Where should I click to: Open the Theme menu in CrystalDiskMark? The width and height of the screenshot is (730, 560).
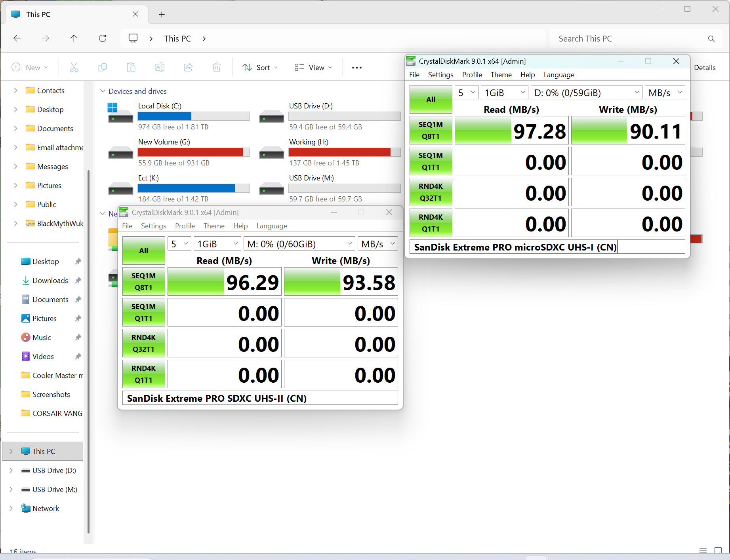tap(214, 226)
